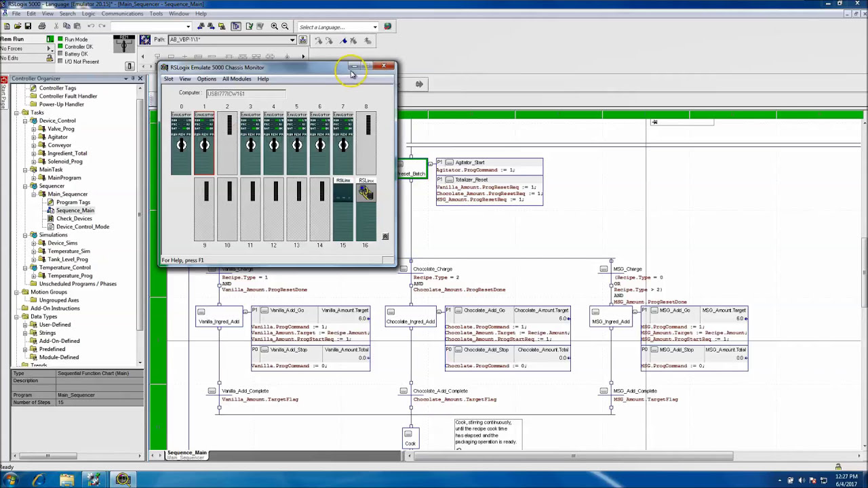Expand the Agitator program node
Image resolution: width=868 pixels, height=488 pixels.
tap(33, 137)
